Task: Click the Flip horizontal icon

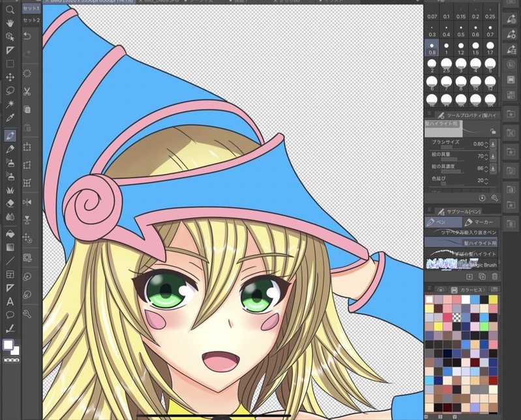Action: tap(27, 202)
